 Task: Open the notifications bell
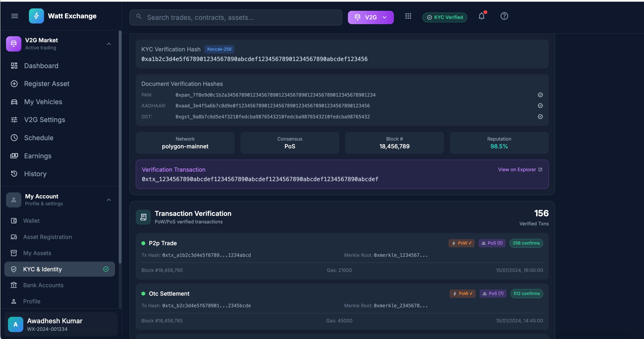[481, 16]
